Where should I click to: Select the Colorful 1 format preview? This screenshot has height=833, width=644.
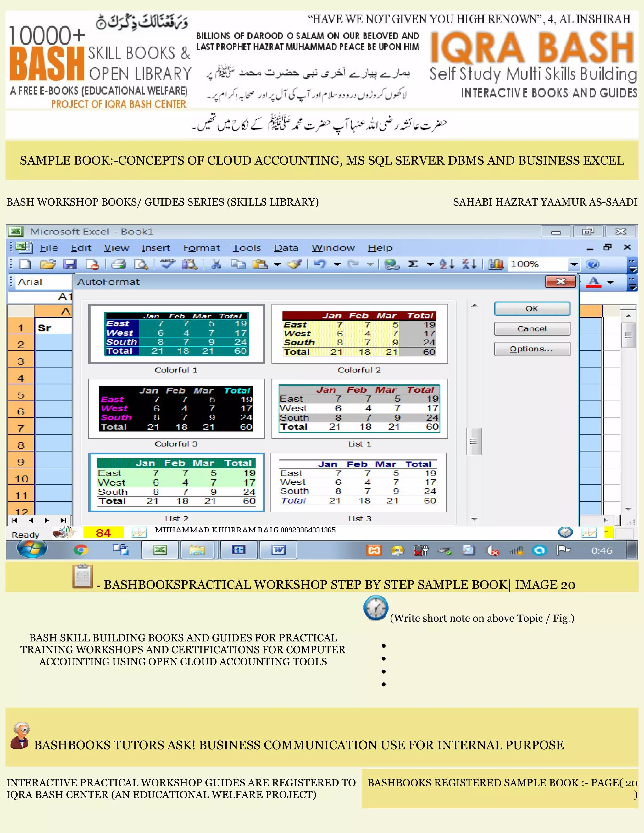176,334
